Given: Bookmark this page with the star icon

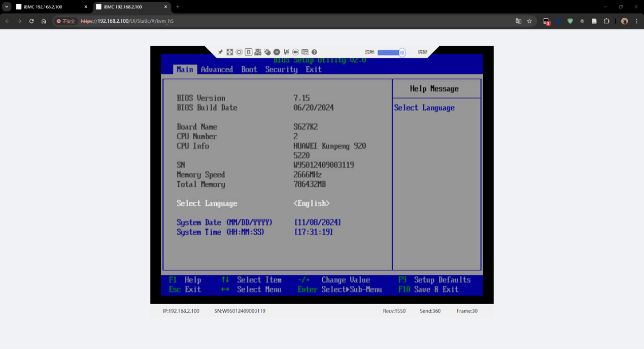Looking at the screenshot, I should pos(529,21).
